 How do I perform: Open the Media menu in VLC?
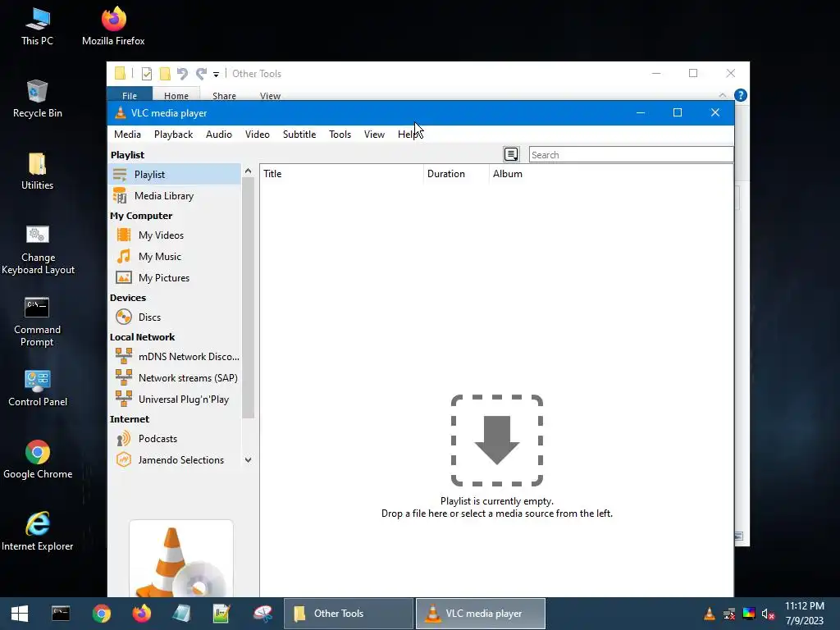127,135
